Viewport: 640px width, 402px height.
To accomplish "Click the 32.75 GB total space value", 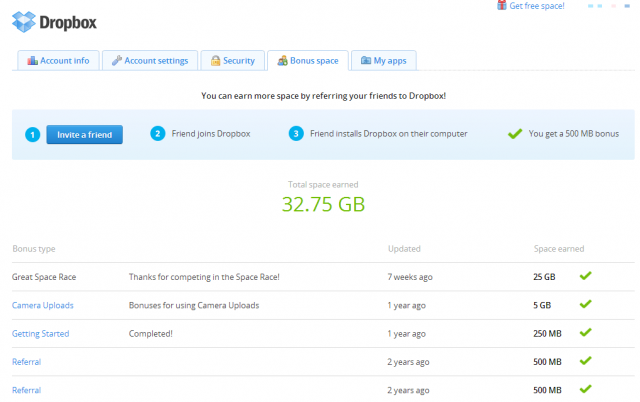I will coord(323,204).
